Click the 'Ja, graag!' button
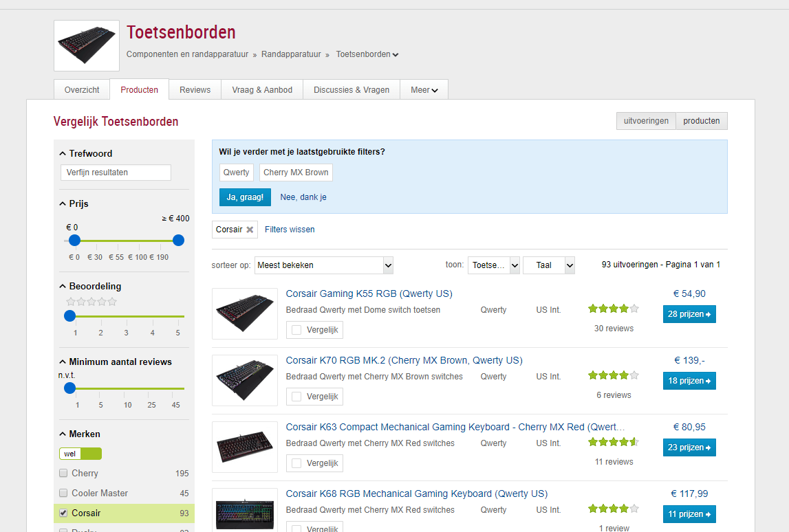 (x=245, y=197)
